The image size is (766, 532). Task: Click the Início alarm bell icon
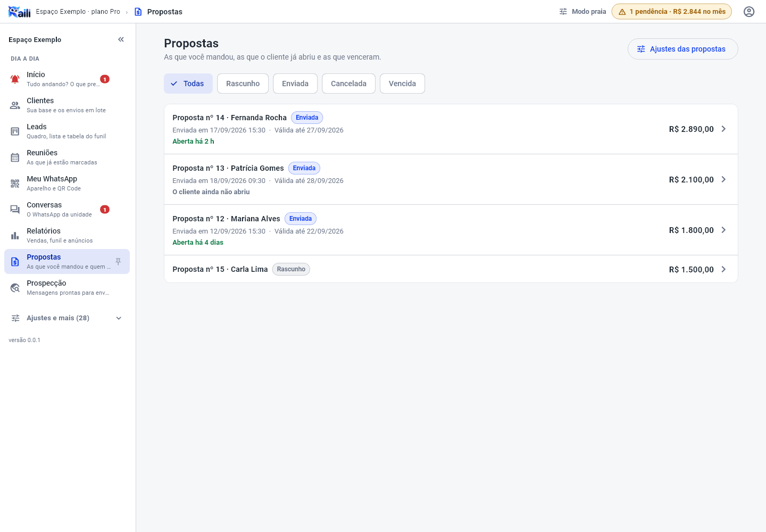(x=15, y=79)
